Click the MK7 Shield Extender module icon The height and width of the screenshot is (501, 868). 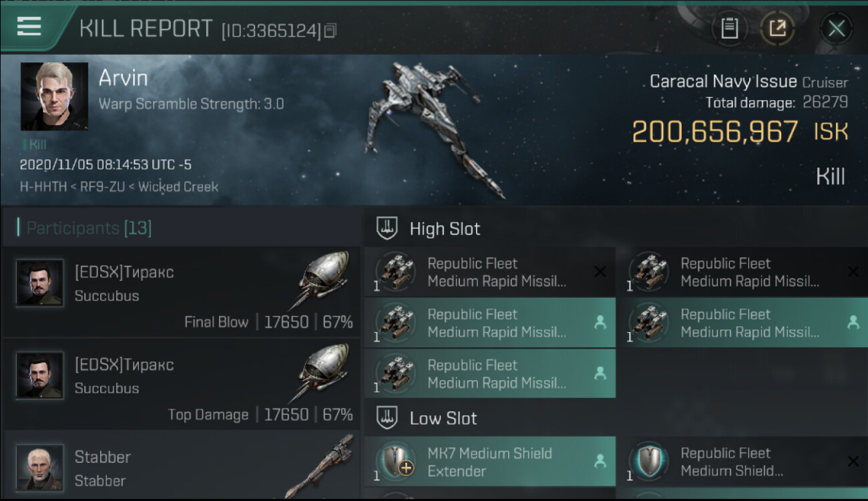[395, 462]
